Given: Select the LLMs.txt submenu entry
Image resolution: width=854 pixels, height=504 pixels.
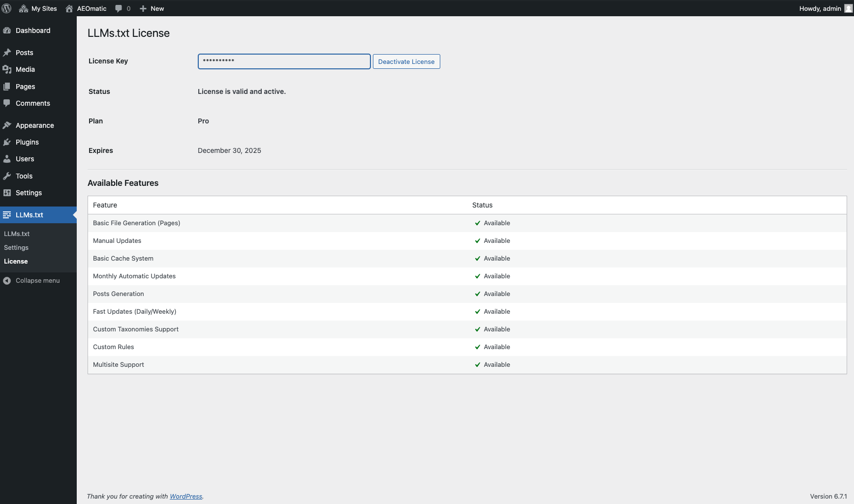Looking at the screenshot, I should (17, 234).
